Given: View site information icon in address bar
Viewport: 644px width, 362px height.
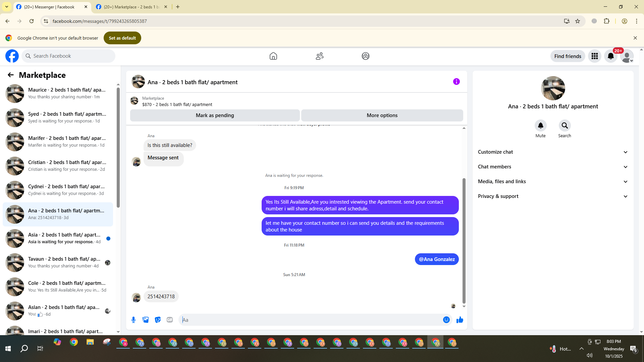Looking at the screenshot, I should point(46,21).
